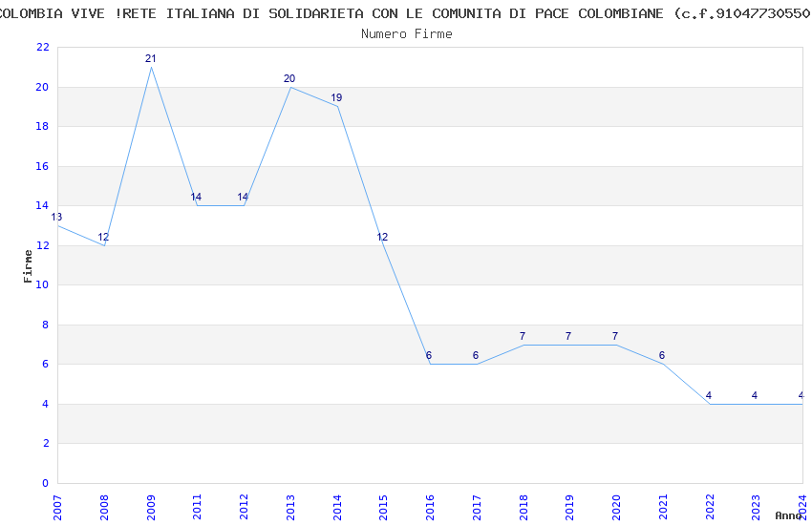Click the y-axis tick label 12
Screen dimensions: 812x525
click(42, 245)
